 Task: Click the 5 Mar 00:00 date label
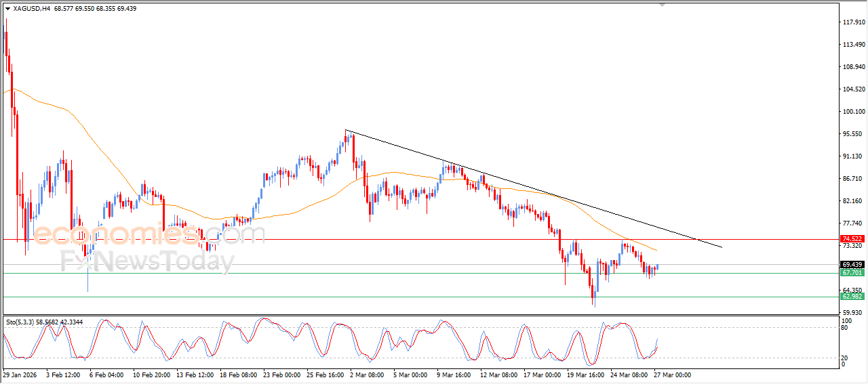point(410,375)
